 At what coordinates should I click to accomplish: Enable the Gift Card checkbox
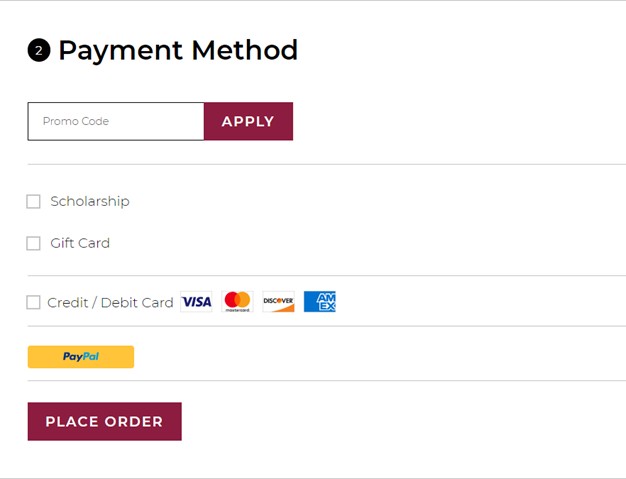click(x=33, y=243)
